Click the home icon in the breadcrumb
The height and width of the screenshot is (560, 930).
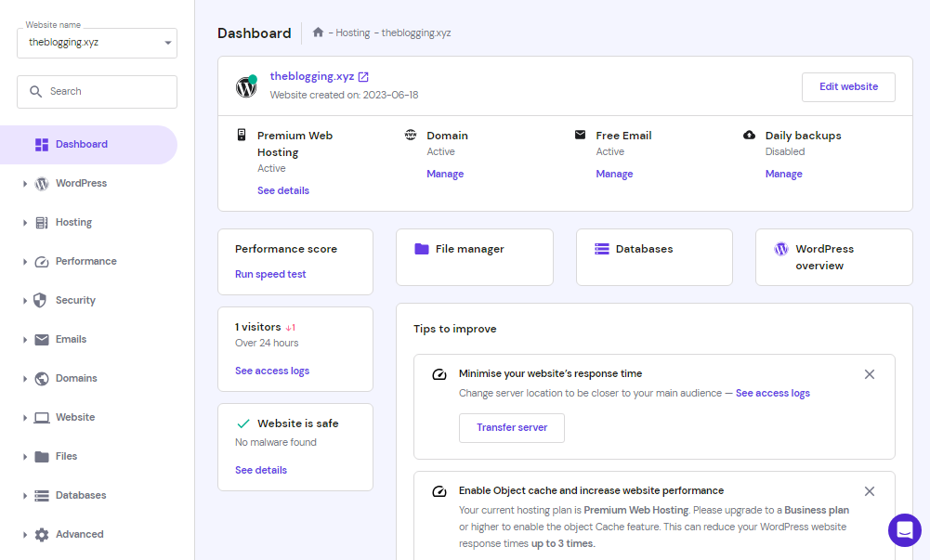coord(319,32)
